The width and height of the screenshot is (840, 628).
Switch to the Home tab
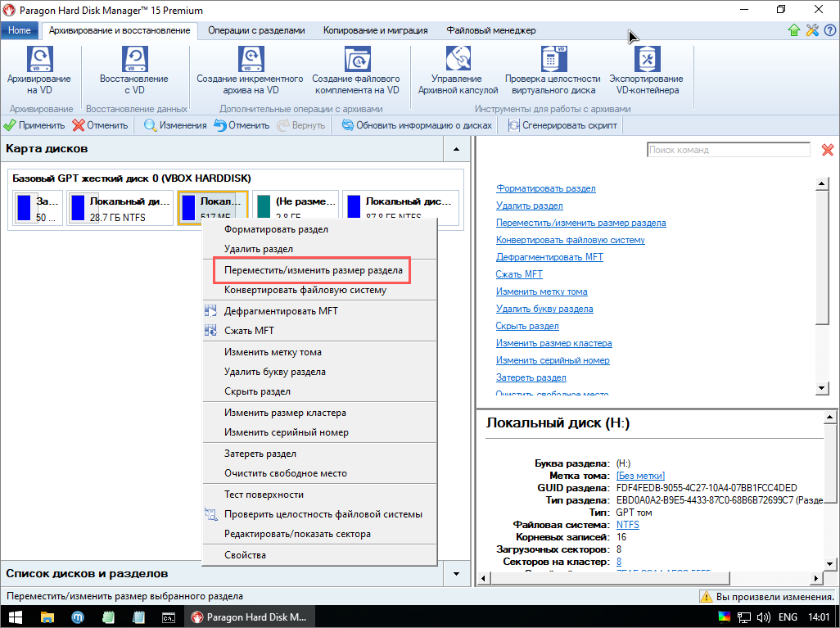[x=20, y=30]
